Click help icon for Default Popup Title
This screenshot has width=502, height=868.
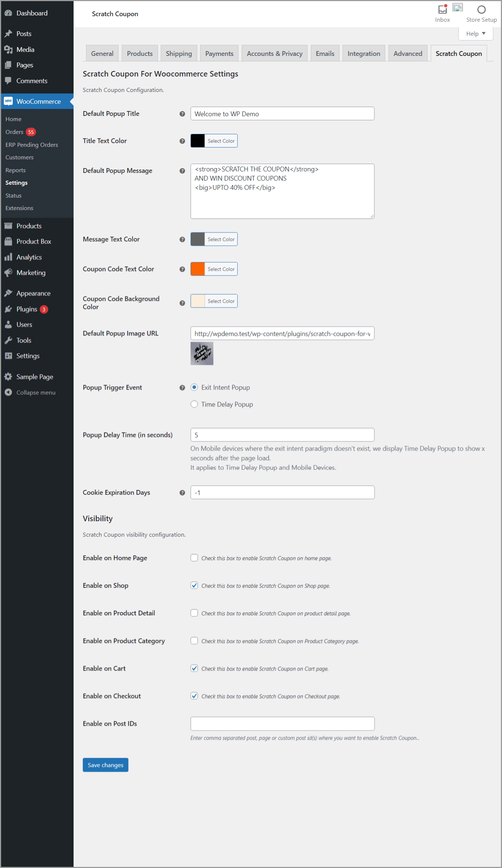[x=182, y=114]
